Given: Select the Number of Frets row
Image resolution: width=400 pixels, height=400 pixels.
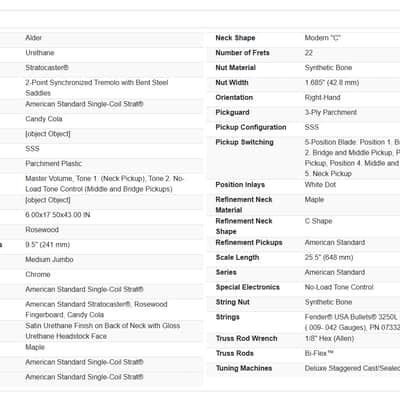Looking at the screenshot, I should click(x=303, y=53).
